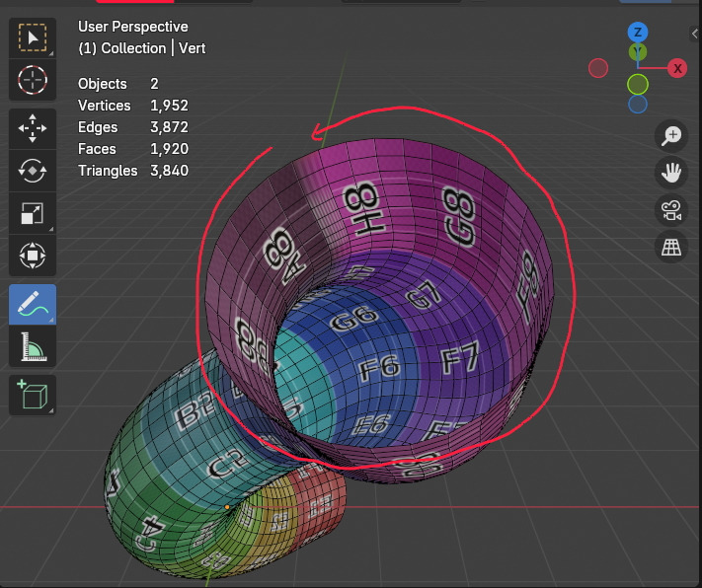
Task: Click the User Perspective label
Action: pyautogui.click(x=133, y=27)
